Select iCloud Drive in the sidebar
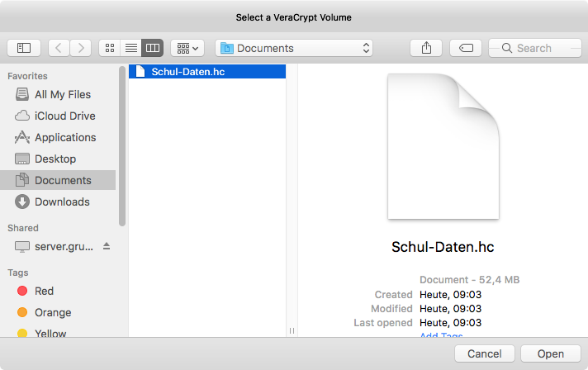The height and width of the screenshot is (370, 588). click(64, 116)
